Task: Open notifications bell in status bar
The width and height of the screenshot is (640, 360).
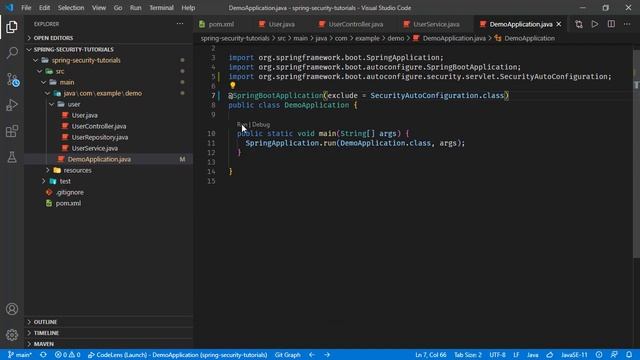Action: point(629,355)
